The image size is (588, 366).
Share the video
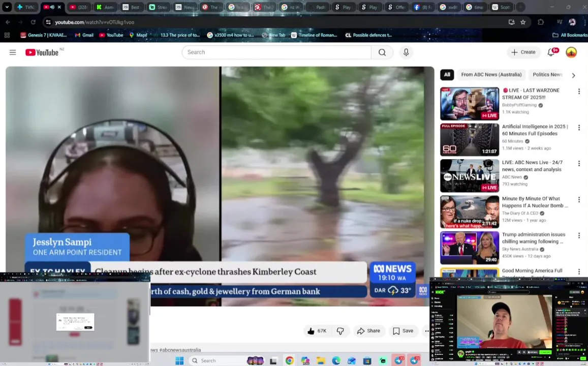368,331
